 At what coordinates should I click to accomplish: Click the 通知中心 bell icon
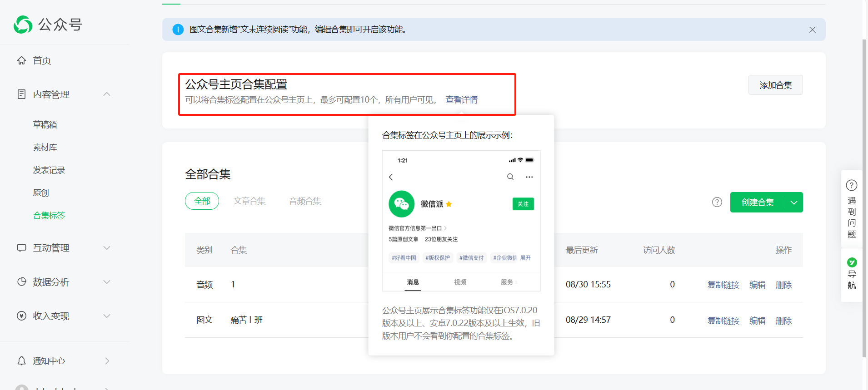(x=21, y=360)
